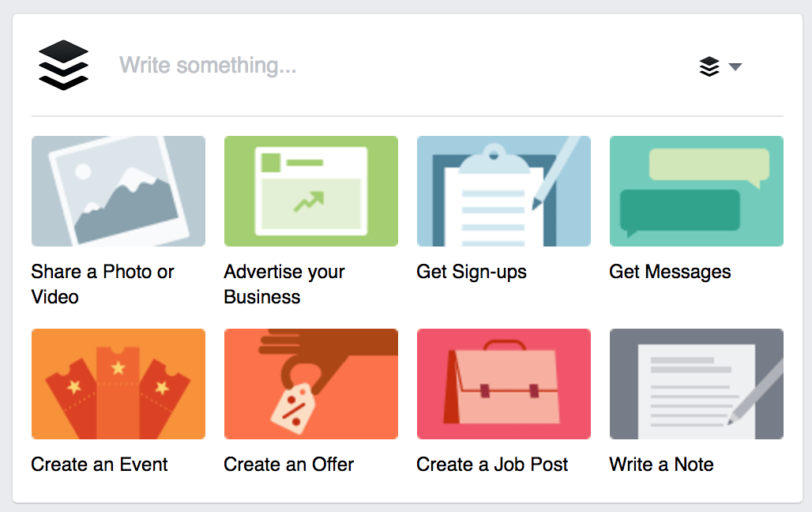
Task: Click the Share a Photo or Video image tile
Action: [118, 190]
